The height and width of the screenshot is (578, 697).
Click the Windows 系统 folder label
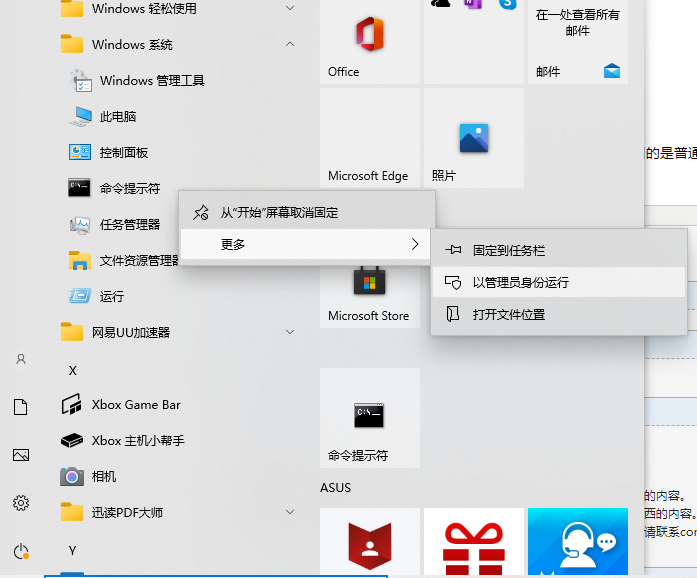pyautogui.click(x=132, y=44)
